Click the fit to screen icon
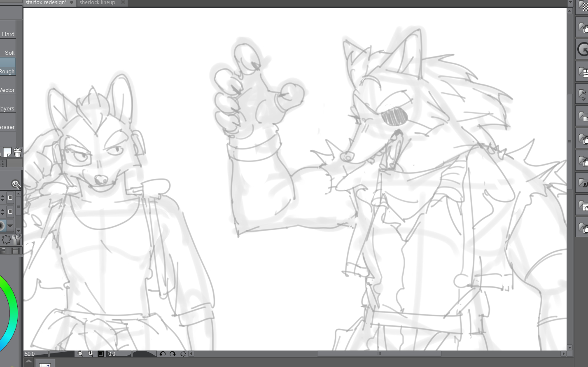Screen dimensions: 588x367 click(100, 354)
